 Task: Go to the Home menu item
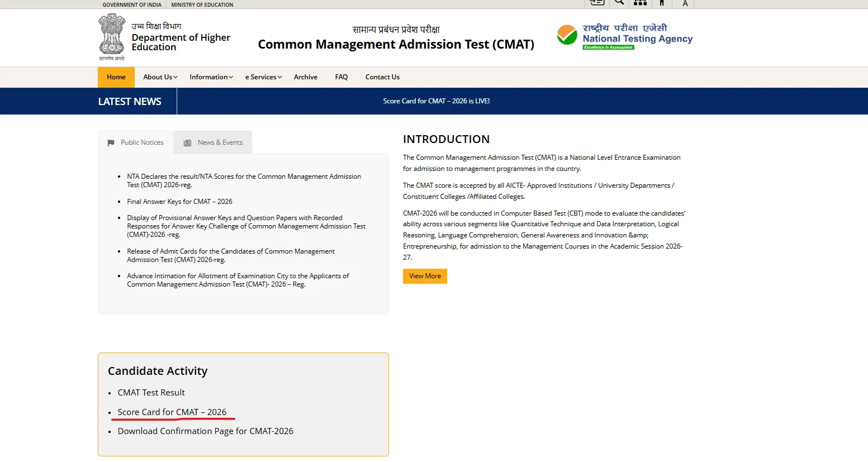pyautogui.click(x=116, y=77)
